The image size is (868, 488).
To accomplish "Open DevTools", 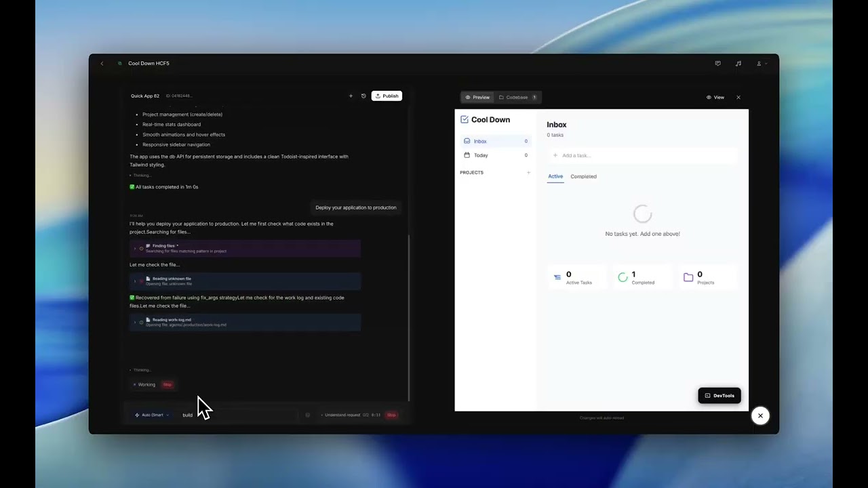I will [x=719, y=396].
